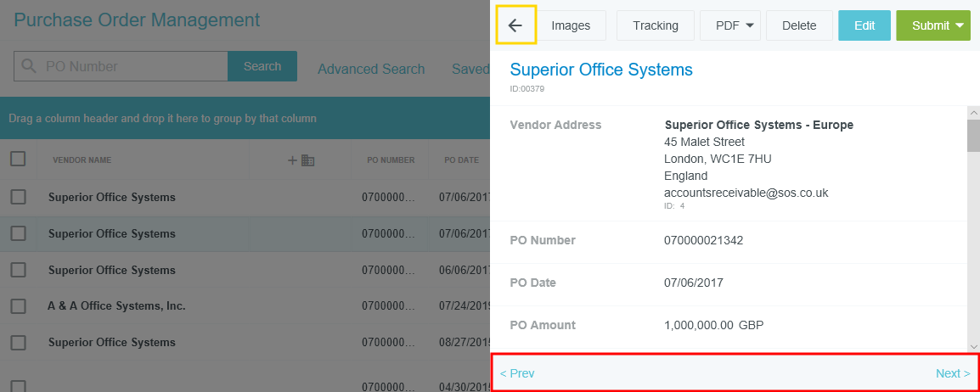
Task: Go to the Prev purchase order
Action: click(x=517, y=373)
